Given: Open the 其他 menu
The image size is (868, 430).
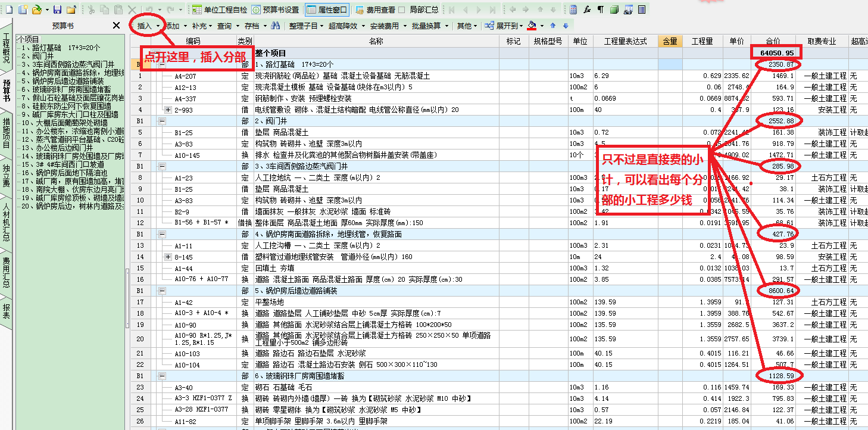Looking at the screenshot, I should tap(466, 26).
